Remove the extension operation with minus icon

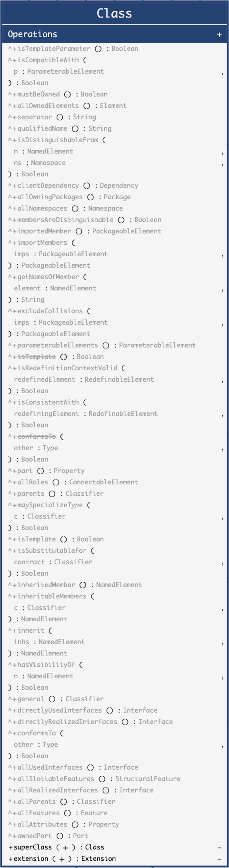tap(219, 859)
